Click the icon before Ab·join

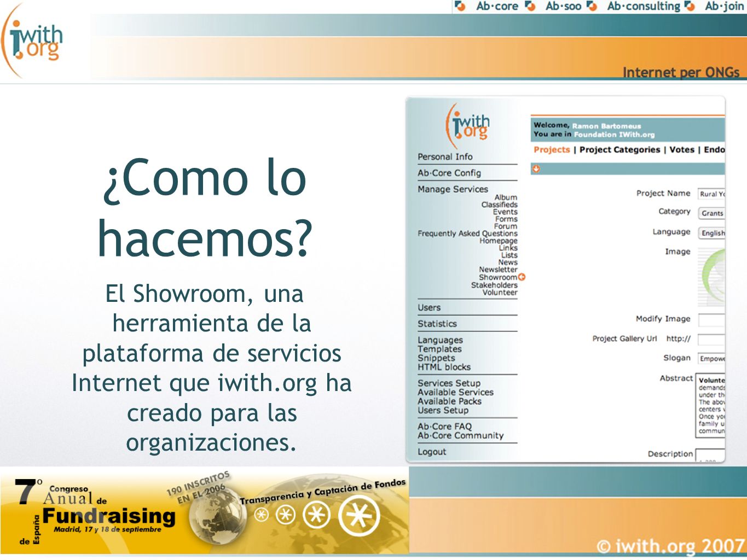click(x=690, y=6)
